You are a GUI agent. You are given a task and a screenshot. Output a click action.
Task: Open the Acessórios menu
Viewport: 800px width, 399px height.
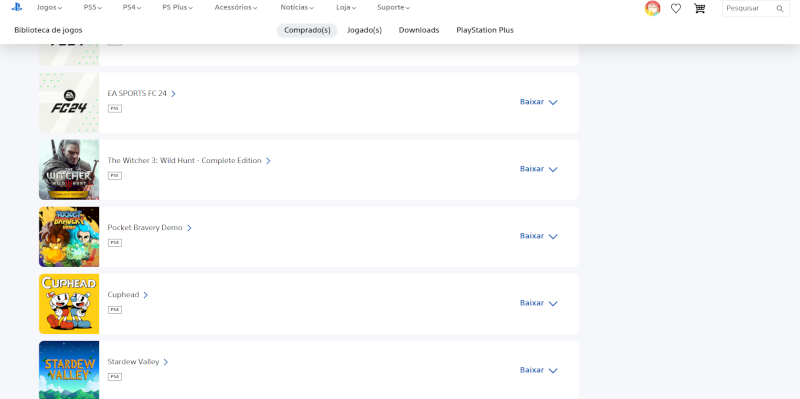coord(236,8)
